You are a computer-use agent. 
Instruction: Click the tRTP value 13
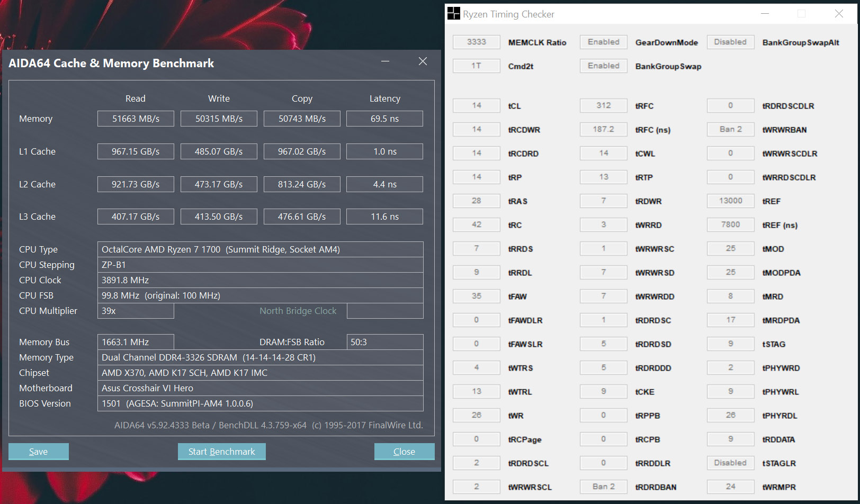tap(604, 177)
